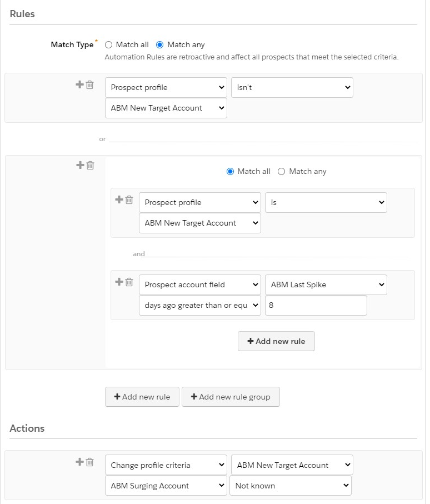The width and height of the screenshot is (430, 504).
Task: Open the isn't operator dropdown
Action: tap(292, 88)
